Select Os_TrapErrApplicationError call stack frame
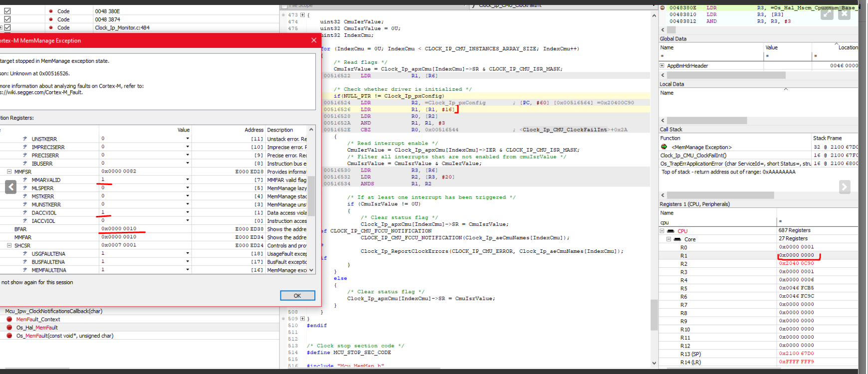 pyautogui.click(x=735, y=164)
